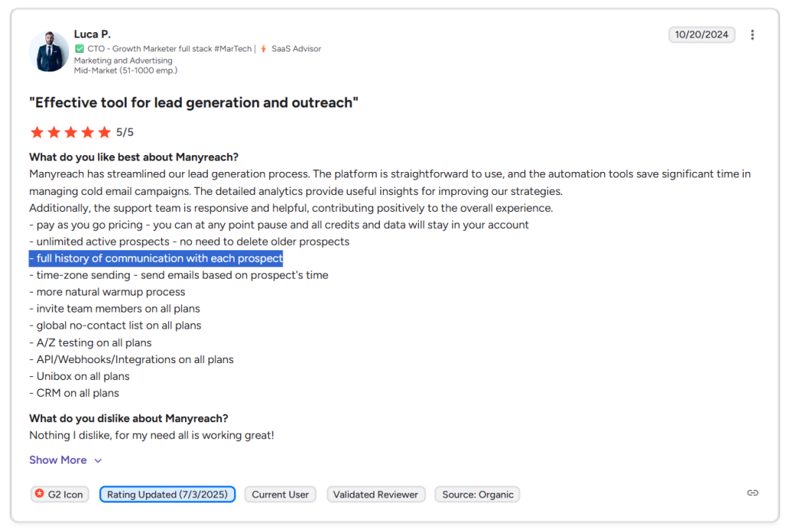Click reviewer name Luca P.
This screenshot has width=786, height=532.
coord(92,34)
